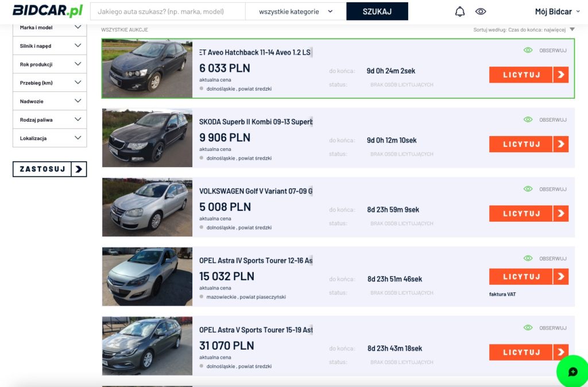Click the '6 033 PLN' price
588x387 pixels.
[x=225, y=68]
